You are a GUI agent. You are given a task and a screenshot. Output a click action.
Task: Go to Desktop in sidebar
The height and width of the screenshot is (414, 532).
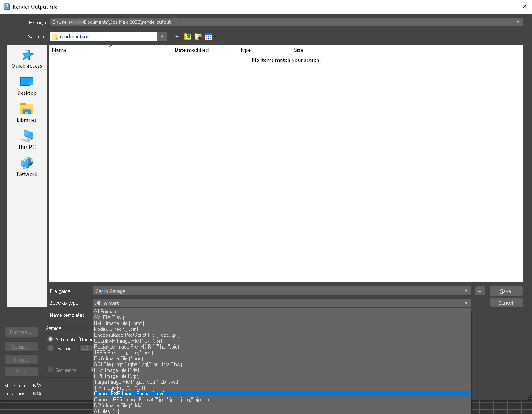(x=27, y=86)
